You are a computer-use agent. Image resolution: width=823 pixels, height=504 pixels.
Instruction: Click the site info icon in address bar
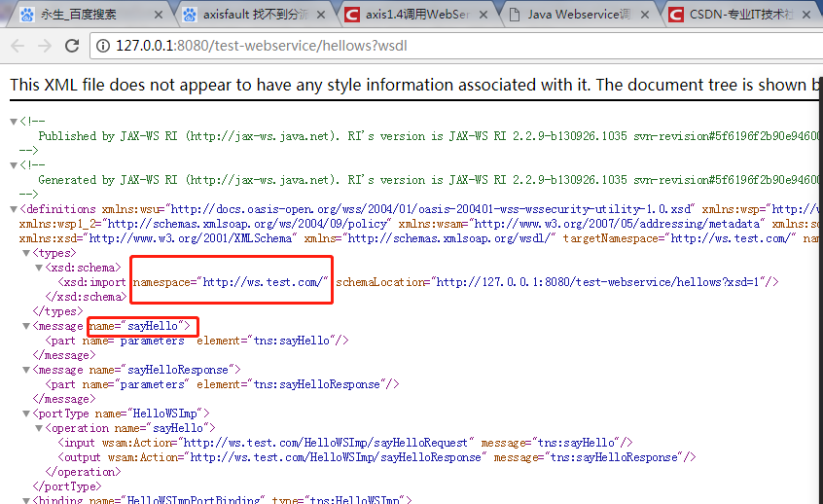(x=103, y=46)
